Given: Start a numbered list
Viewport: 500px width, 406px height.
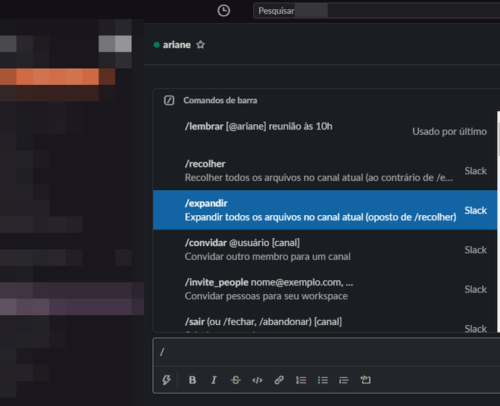Looking at the screenshot, I should point(301,380).
